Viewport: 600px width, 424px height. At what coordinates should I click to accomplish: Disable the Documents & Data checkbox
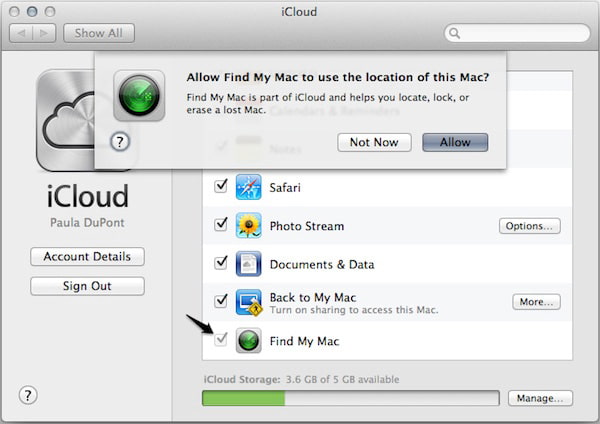(x=221, y=264)
